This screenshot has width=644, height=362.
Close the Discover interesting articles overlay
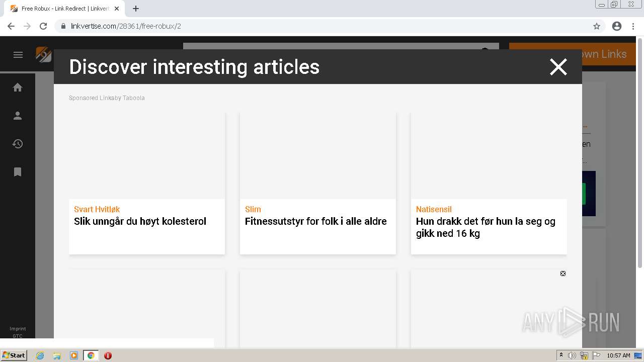pyautogui.click(x=558, y=67)
